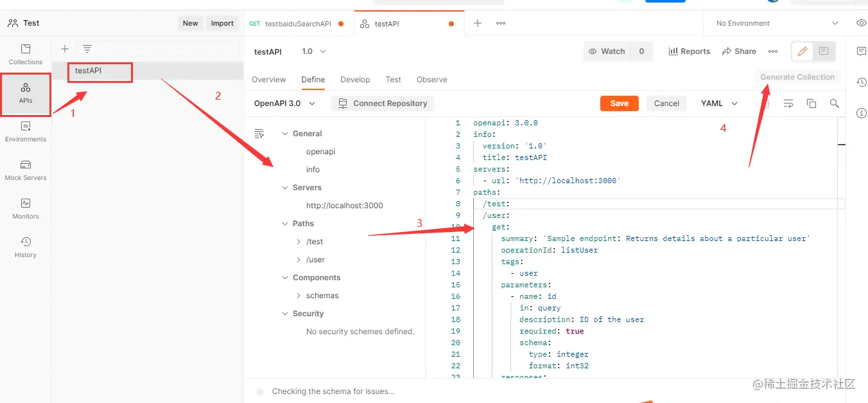
Task: Open the OpenAPI 3.0 schema type dropdown
Action: click(x=284, y=103)
